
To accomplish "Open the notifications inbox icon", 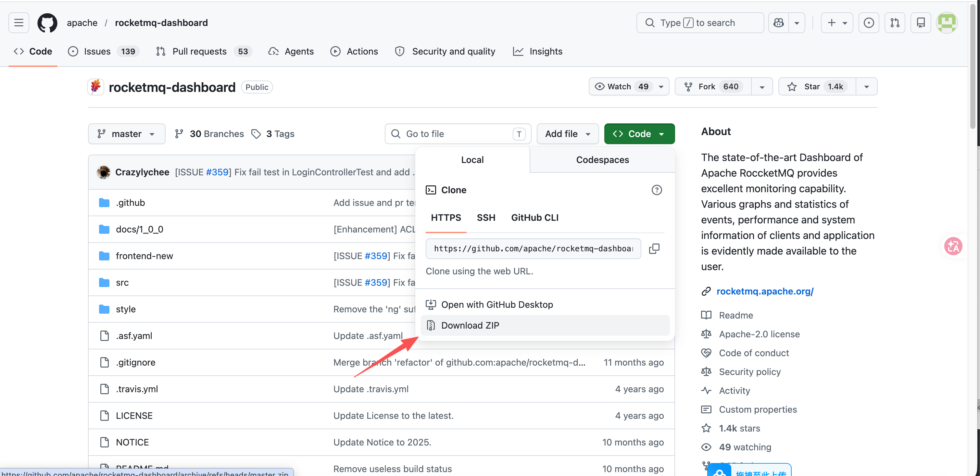I will coord(921,23).
